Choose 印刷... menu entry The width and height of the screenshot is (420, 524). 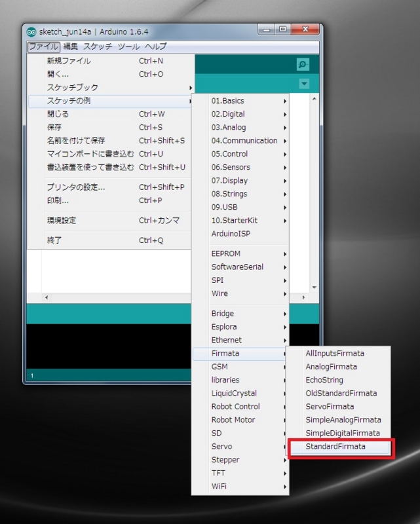tap(110, 200)
